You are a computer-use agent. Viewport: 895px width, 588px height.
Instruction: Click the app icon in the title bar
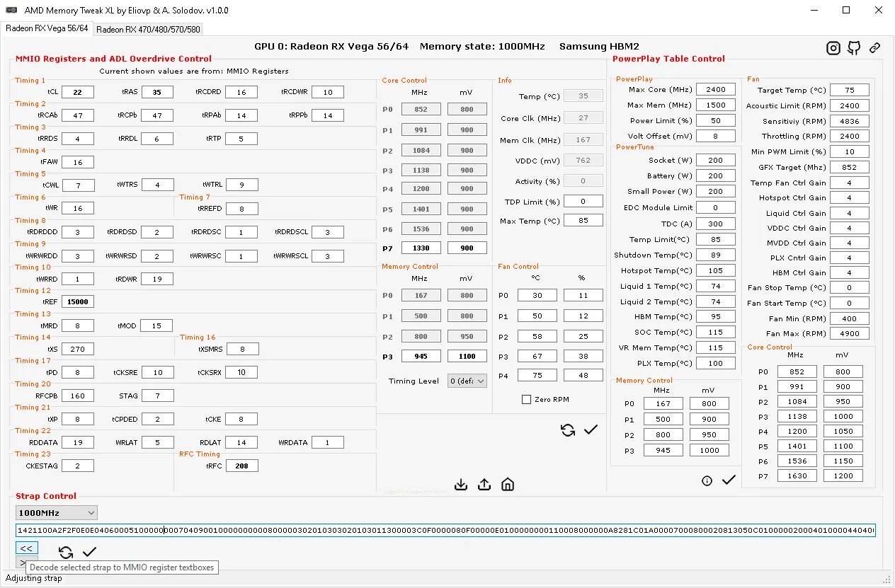11,11
